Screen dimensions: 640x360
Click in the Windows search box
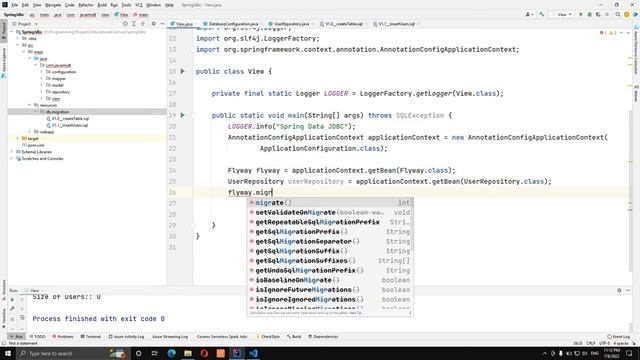click(72, 353)
